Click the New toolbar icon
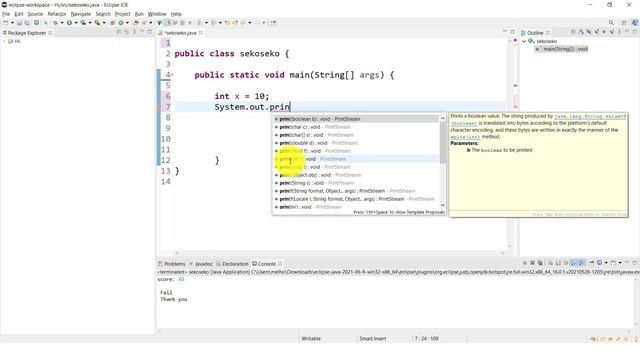 (x=6, y=23)
